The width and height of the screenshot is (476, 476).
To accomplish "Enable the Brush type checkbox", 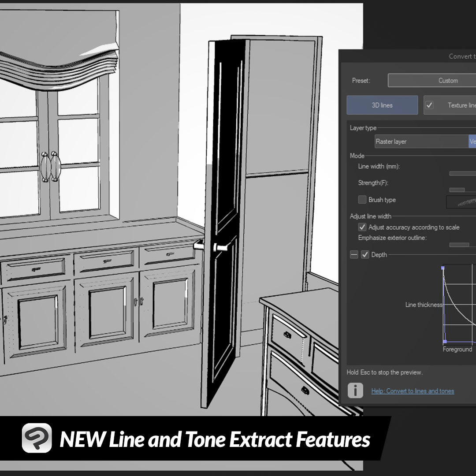I will [362, 200].
